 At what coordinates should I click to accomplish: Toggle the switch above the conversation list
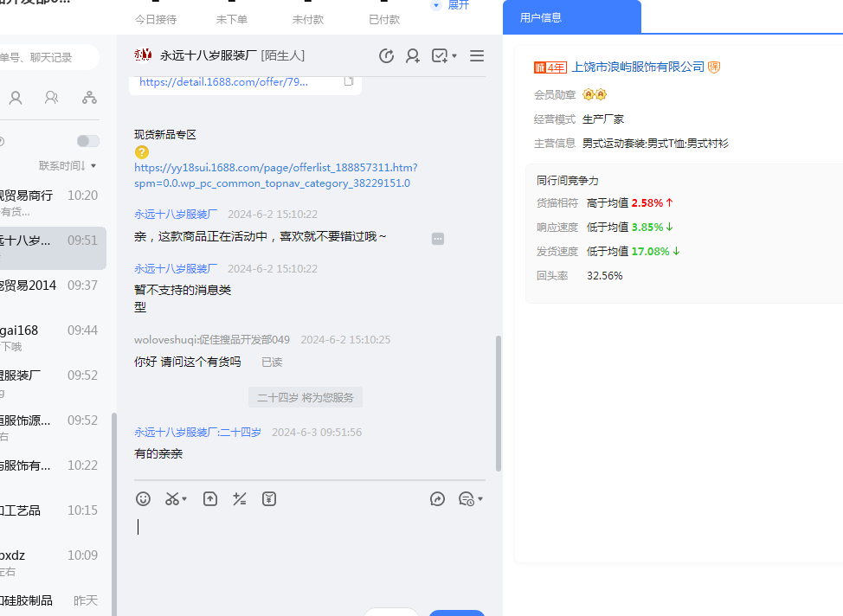click(x=87, y=141)
